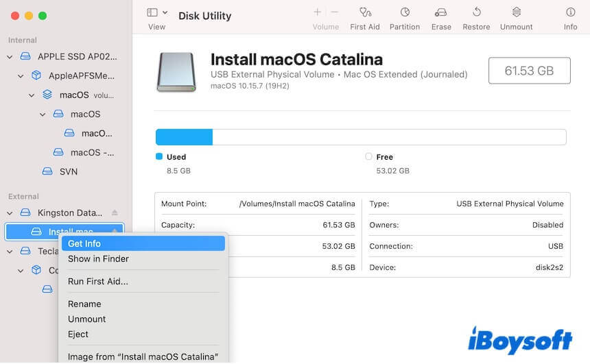Select Run First Aid in context menu
The image size is (590, 364).
coord(97,281)
